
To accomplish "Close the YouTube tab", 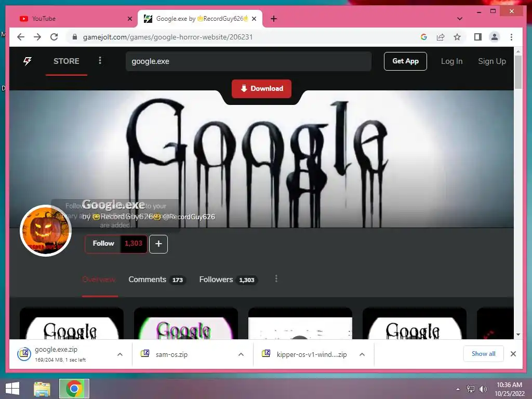I will tap(129, 19).
